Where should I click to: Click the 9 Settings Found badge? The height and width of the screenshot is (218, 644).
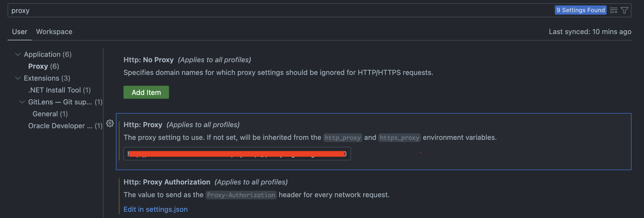[580, 10]
